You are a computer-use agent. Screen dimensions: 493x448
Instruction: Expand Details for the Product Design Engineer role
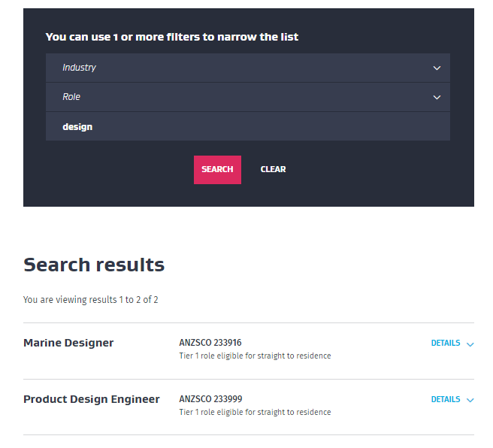[x=446, y=400]
